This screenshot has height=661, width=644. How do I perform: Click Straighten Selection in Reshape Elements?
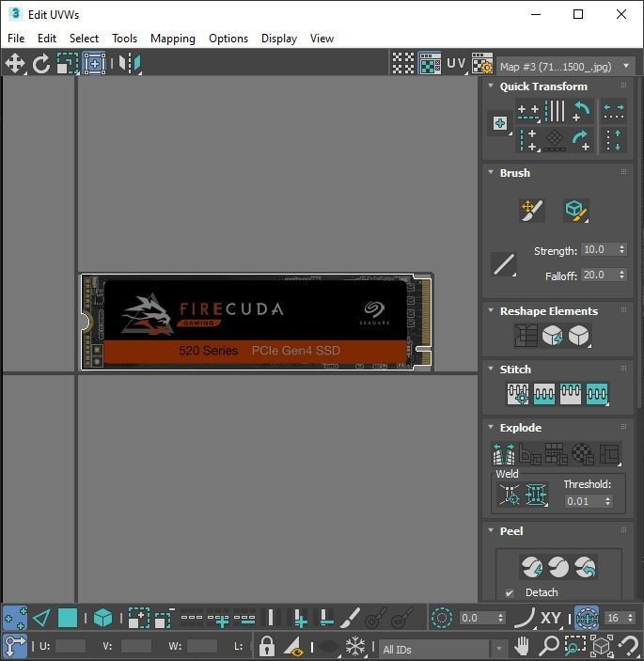tap(526, 336)
